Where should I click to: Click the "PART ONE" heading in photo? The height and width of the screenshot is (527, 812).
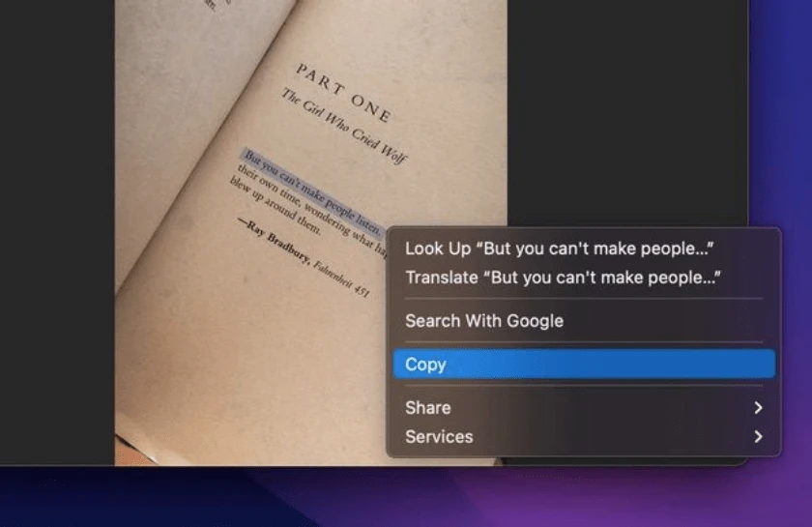point(344,93)
